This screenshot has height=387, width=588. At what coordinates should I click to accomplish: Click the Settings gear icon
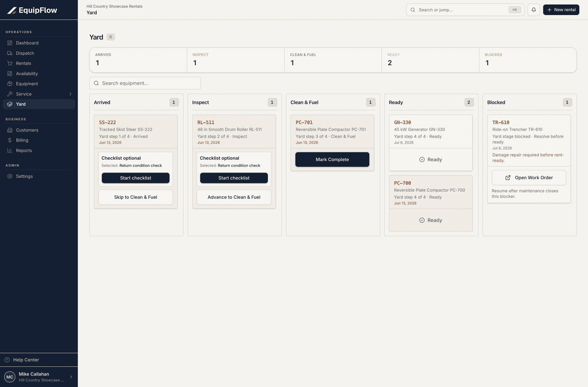coord(10,176)
